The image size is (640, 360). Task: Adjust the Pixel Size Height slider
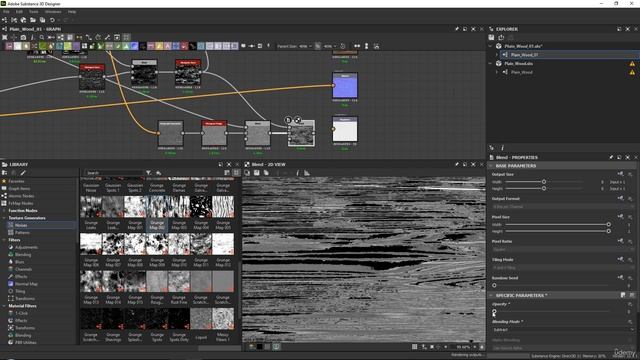(x=557, y=231)
